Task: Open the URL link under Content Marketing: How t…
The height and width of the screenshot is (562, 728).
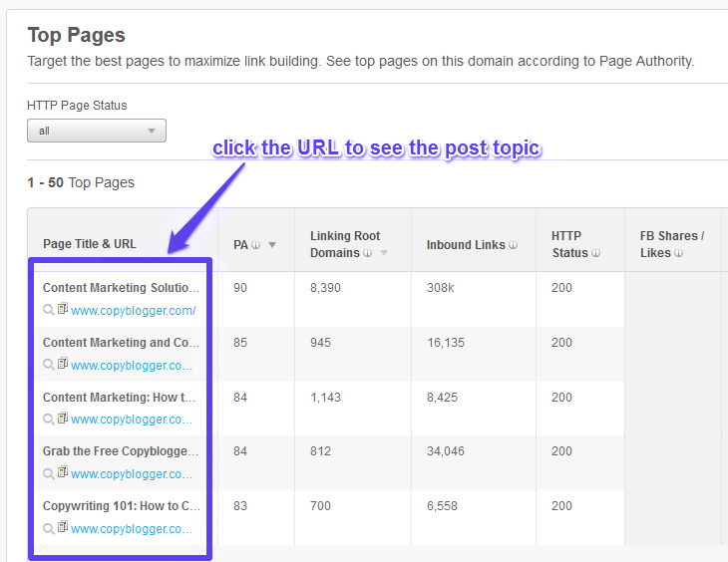Action: click(x=132, y=420)
